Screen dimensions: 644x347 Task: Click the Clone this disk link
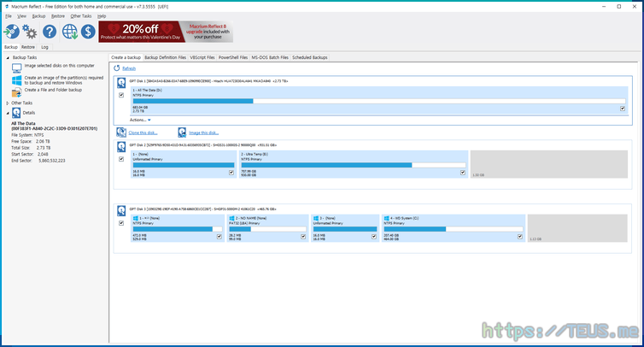[143, 132]
